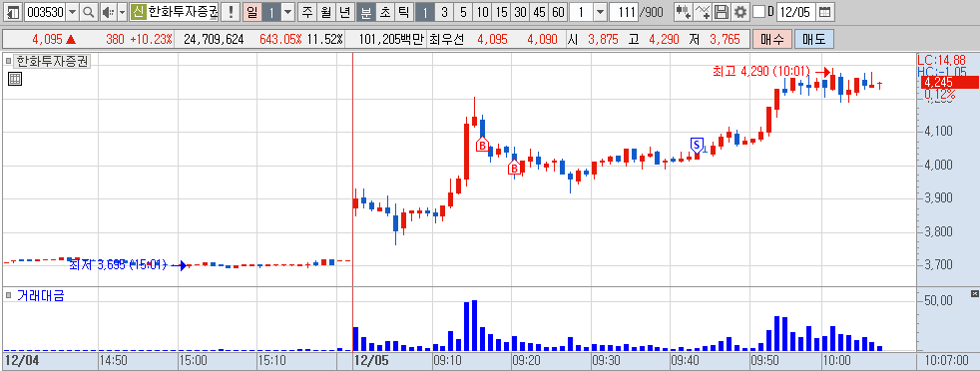The width and height of the screenshot is (980, 371).
Task: Select the 60 minute interval button
Action: tap(558, 12)
